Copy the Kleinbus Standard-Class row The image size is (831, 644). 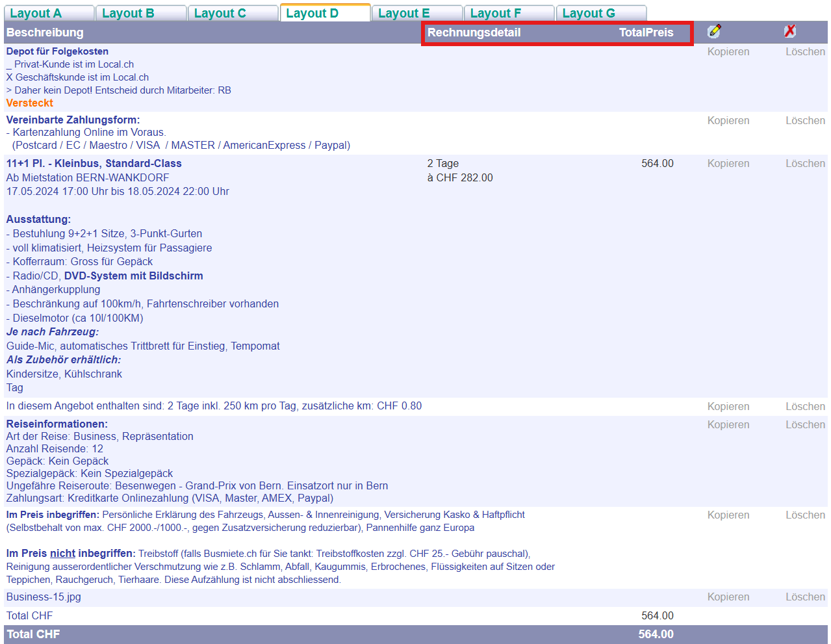coord(728,164)
